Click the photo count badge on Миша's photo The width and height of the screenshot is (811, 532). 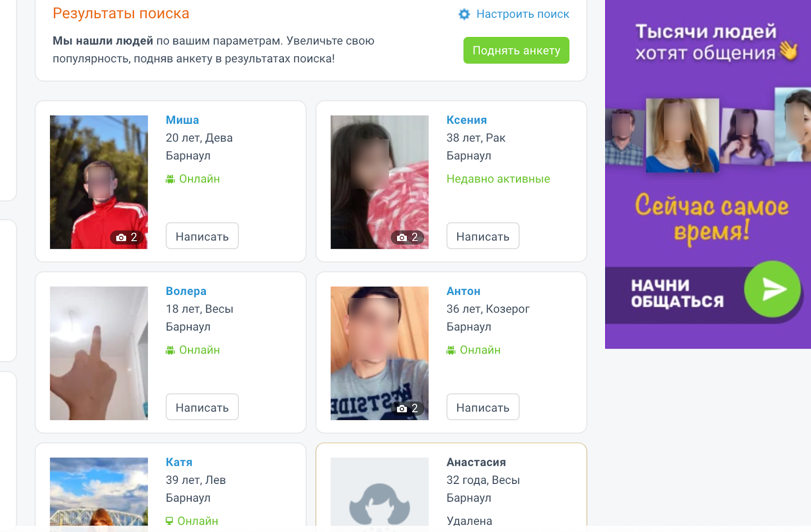[x=127, y=237]
